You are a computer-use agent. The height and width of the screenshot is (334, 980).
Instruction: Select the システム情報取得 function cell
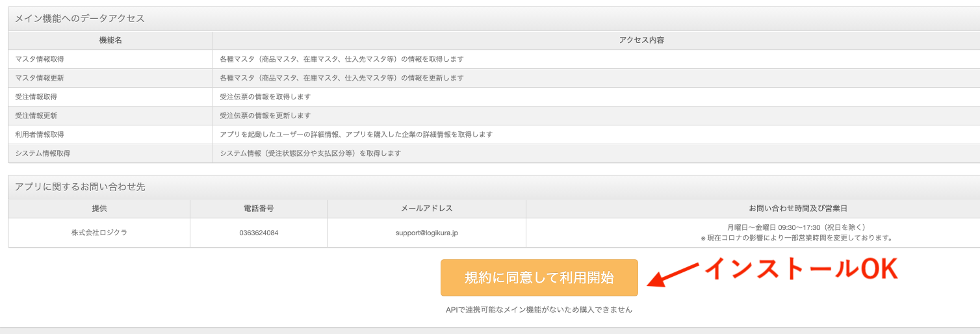[x=43, y=153]
